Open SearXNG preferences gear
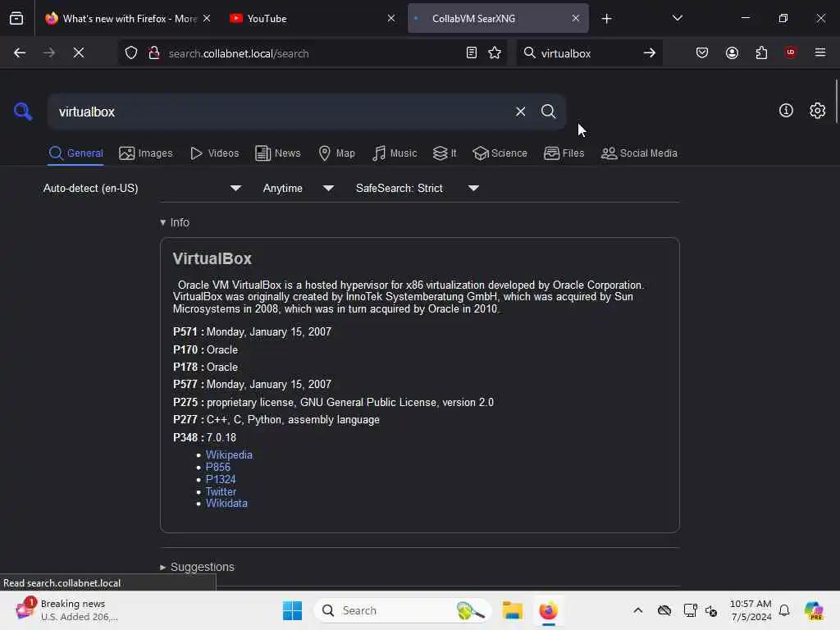 pyautogui.click(x=817, y=111)
